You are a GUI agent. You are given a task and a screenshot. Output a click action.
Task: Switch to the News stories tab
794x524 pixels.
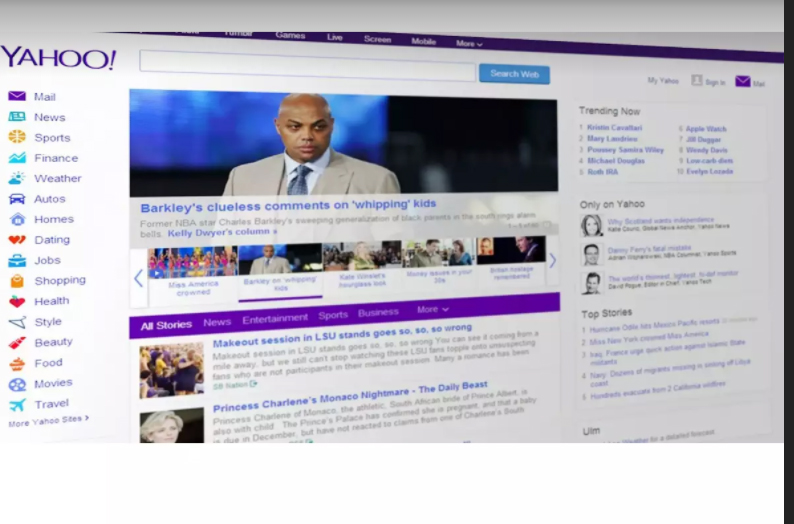217,321
